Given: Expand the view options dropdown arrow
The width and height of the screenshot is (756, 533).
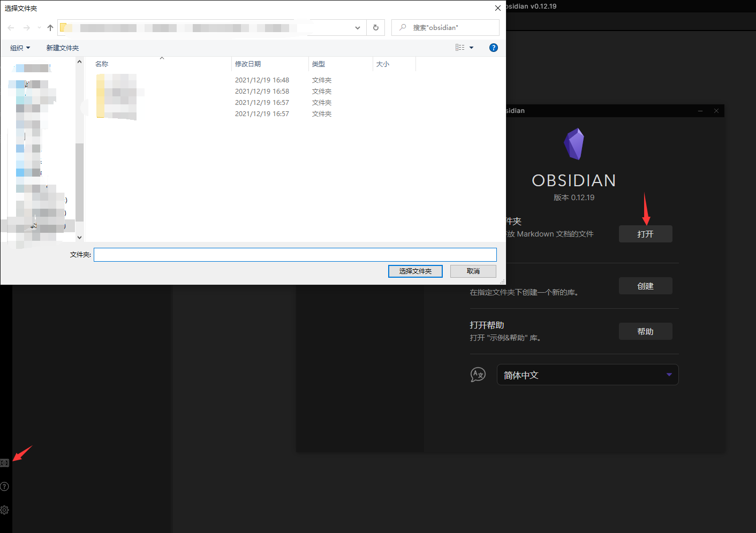Looking at the screenshot, I should (x=472, y=48).
